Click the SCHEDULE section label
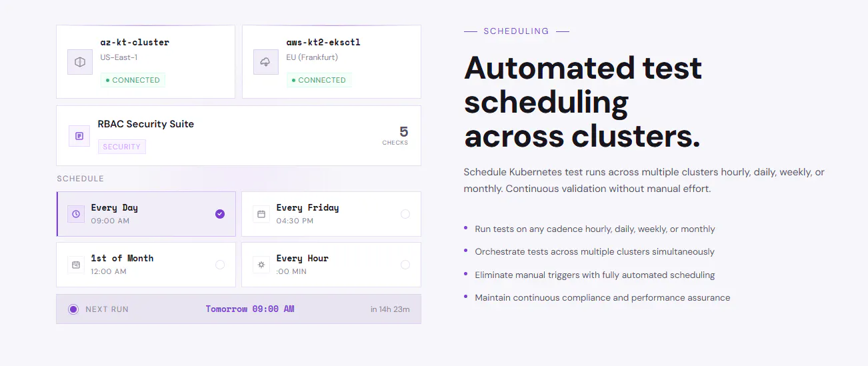This screenshot has height=366, width=868. (80, 179)
